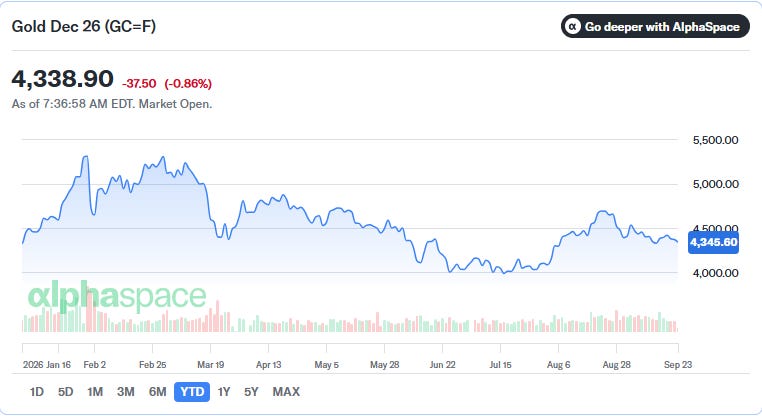Click the Gold Dec 26 (GC=F) title
Viewport: 762px width, 416px height.
(x=84, y=26)
